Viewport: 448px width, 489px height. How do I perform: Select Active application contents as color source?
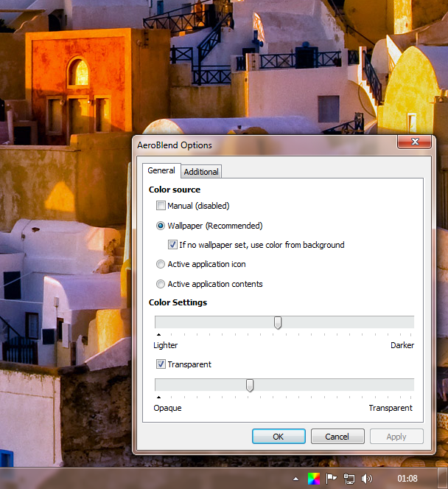click(161, 284)
